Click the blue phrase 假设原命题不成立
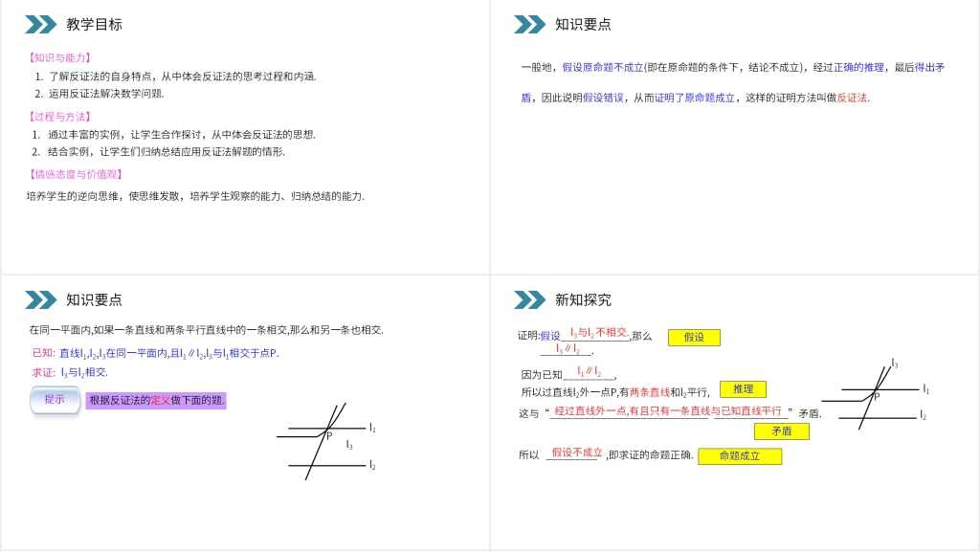The height and width of the screenshot is (552, 980). 603,67
